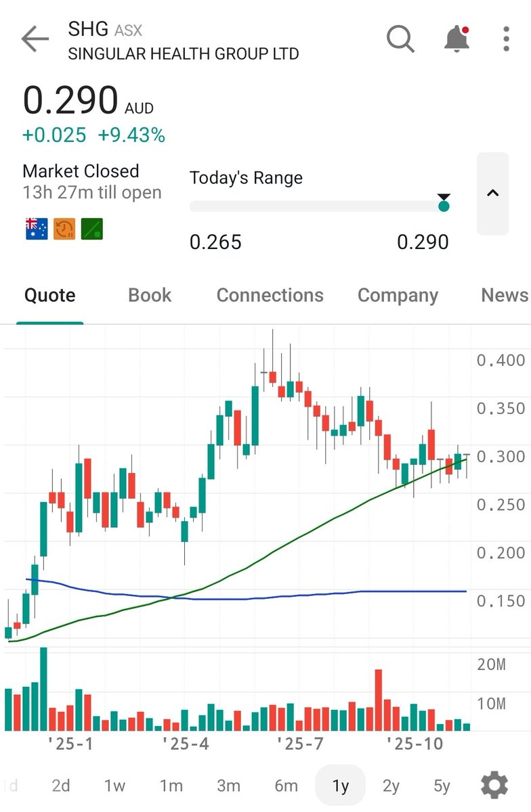Tap the 13h 27m till open text
This screenshot has width=531, height=812.
92,192
